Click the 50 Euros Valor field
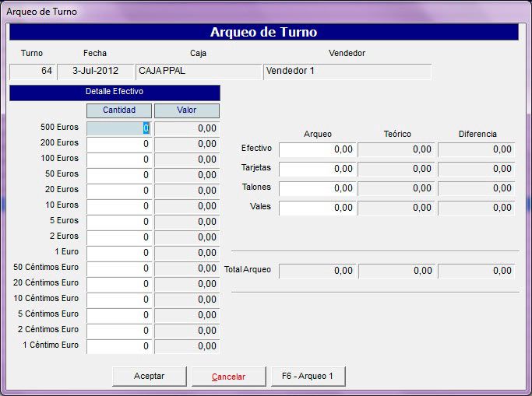Screen dimensions: 532x396 coord(187,175)
